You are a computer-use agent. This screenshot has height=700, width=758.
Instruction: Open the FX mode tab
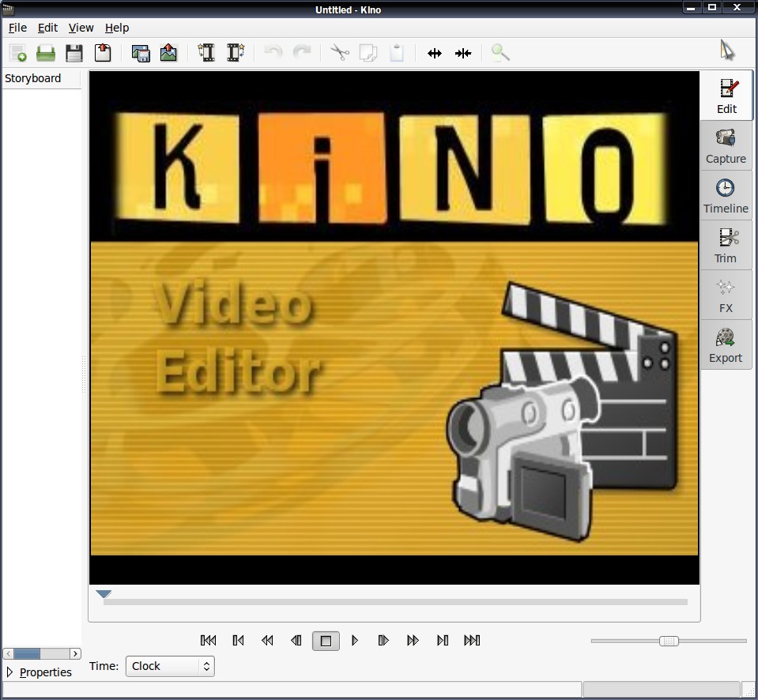726,295
